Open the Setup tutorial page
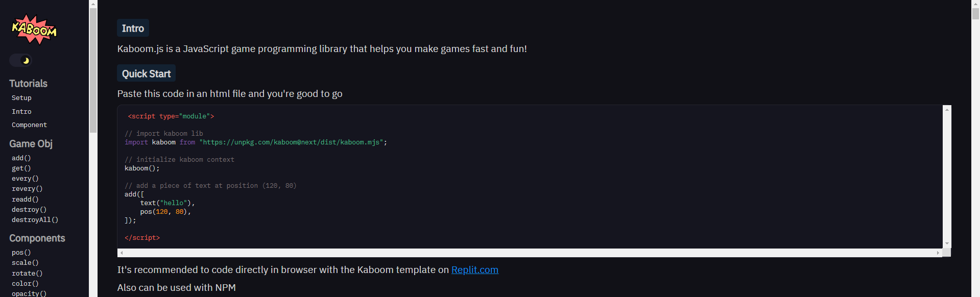The image size is (980, 297). click(x=21, y=97)
